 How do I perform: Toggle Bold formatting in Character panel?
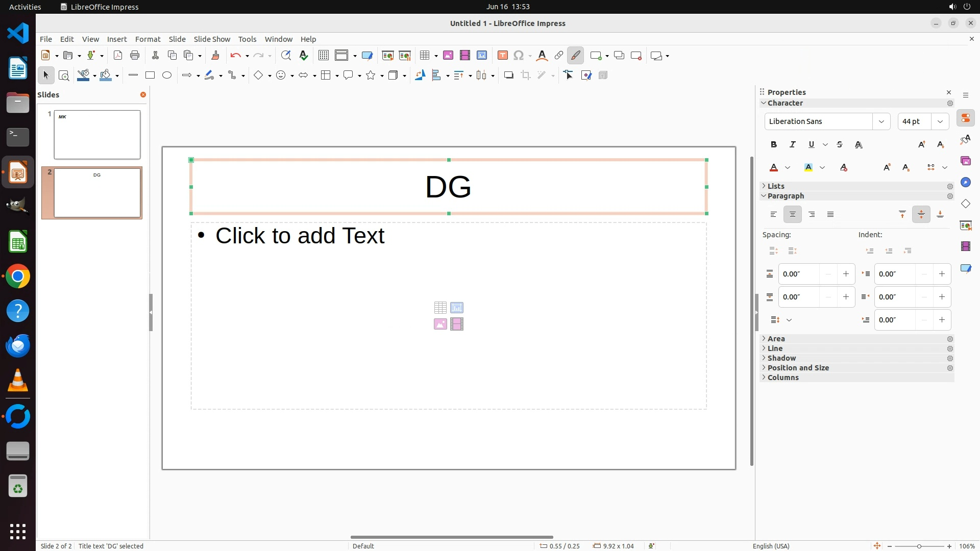(x=774, y=145)
